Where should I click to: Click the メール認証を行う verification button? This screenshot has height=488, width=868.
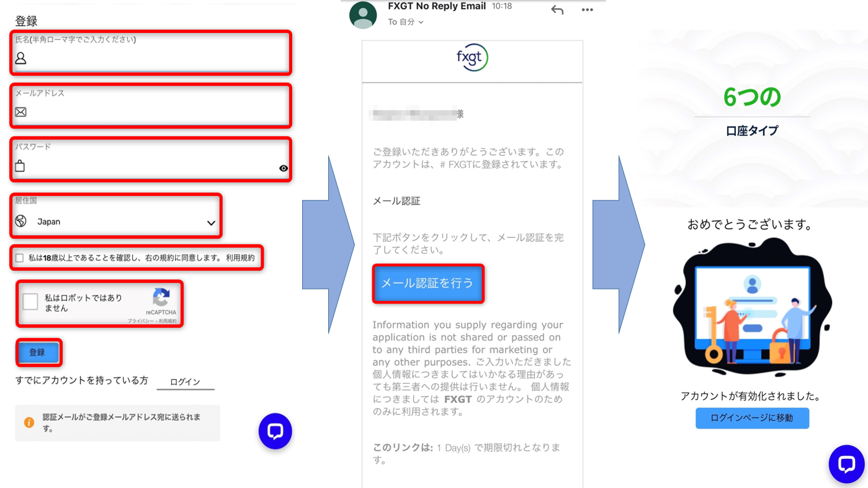tap(427, 283)
